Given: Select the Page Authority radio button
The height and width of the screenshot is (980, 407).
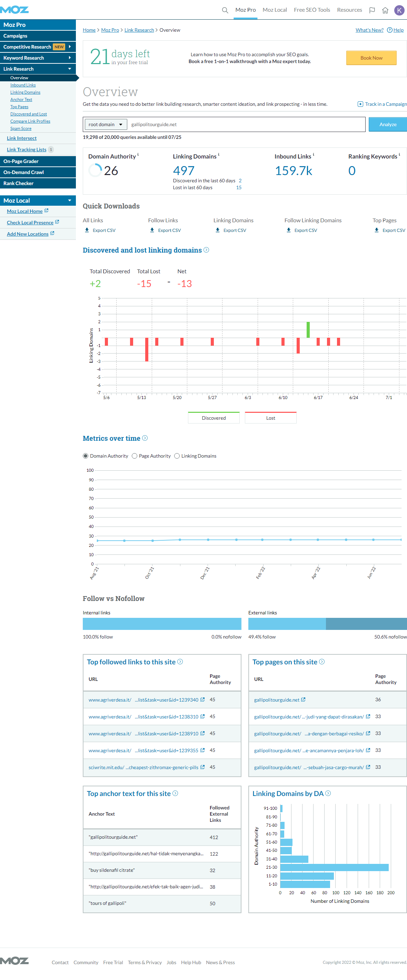Looking at the screenshot, I should pyautogui.click(x=135, y=456).
